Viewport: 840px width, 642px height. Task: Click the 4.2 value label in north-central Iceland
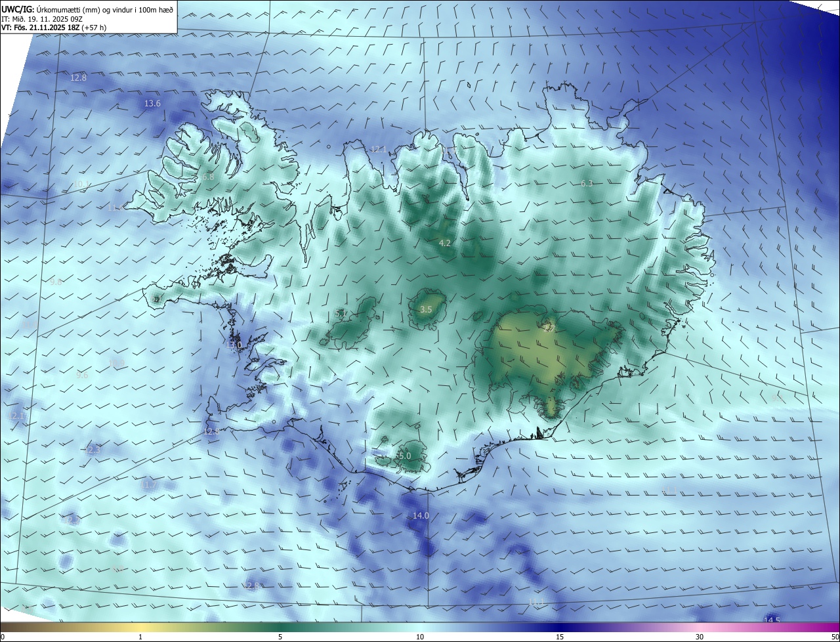pyautogui.click(x=445, y=244)
